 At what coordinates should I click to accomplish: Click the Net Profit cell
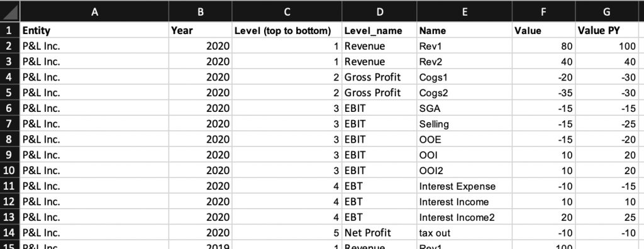[x=379, y=233]
